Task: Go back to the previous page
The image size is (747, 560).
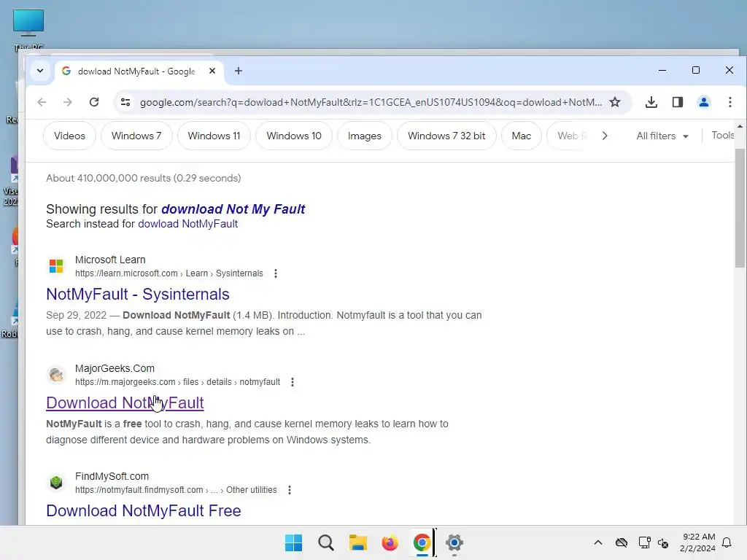Action: point(42,102)
